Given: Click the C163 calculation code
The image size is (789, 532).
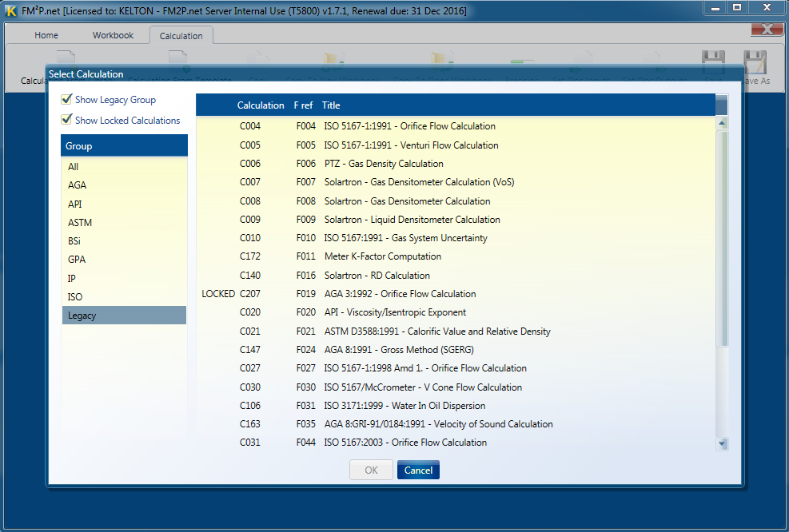Looking at the screenshot, I should tap(250, 424).
